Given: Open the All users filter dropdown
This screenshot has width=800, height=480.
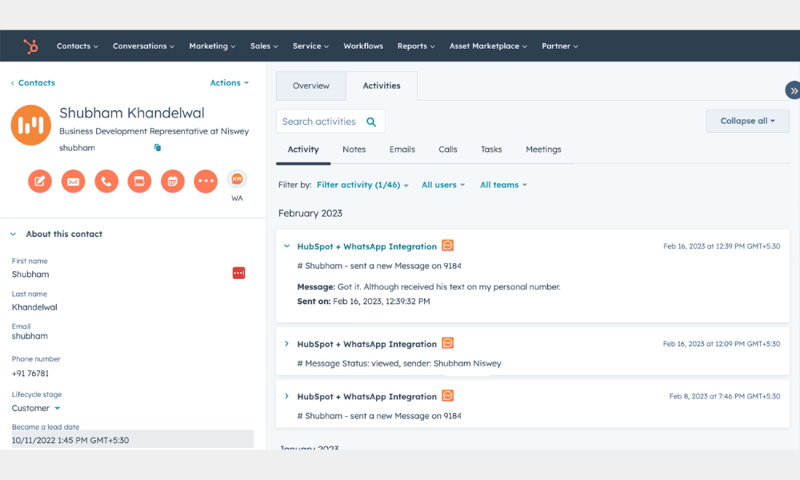Looking at the screenshot, I should point(443,185).
